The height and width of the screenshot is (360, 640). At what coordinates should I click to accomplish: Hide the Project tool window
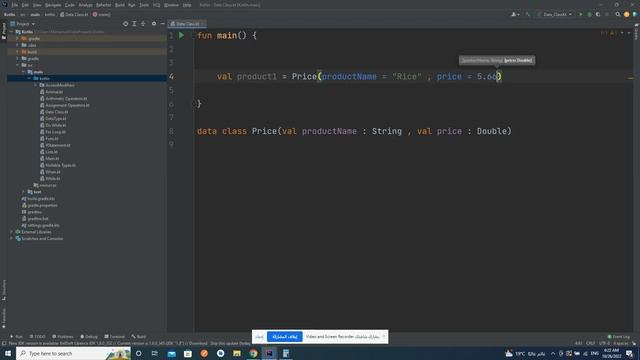[162, 24]
